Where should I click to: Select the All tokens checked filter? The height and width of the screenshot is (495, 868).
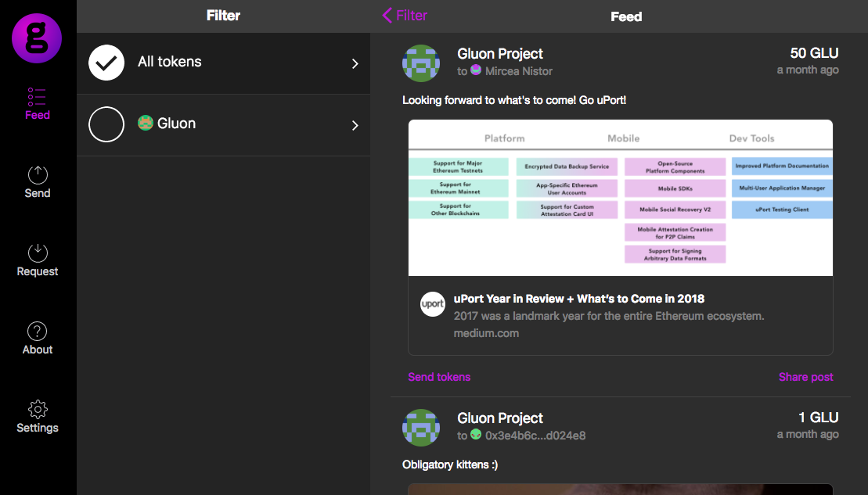pyautogui.click(x=106, y=63)
